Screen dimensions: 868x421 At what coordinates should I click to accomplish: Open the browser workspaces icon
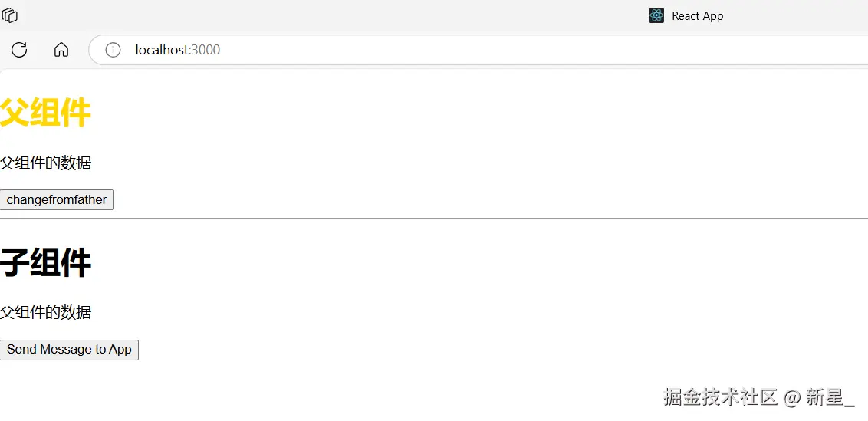pos(10,15)
